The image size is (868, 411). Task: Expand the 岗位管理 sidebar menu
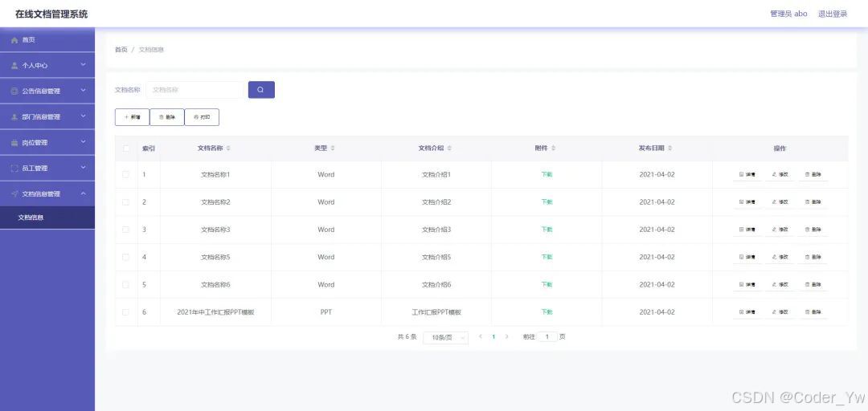[47, 142]
